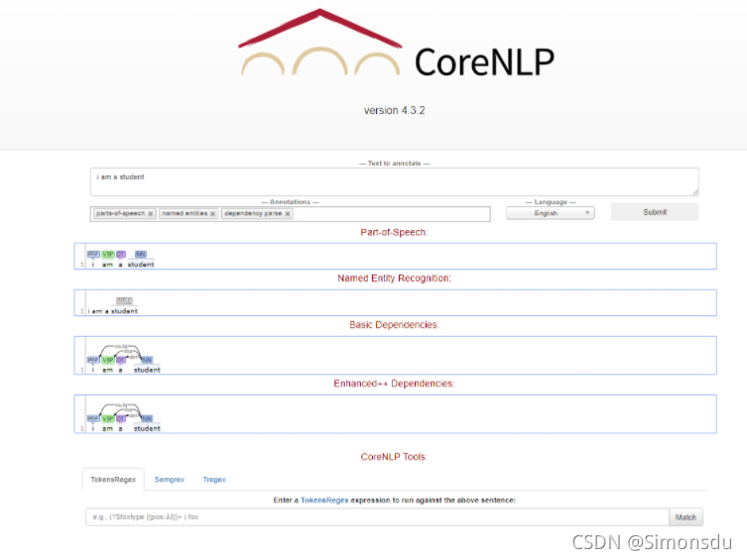The image size is (747, 560).
Task: Click DT tag in Part-of-Speech panel
Action: pyautogui.click(x=120, y=254)
